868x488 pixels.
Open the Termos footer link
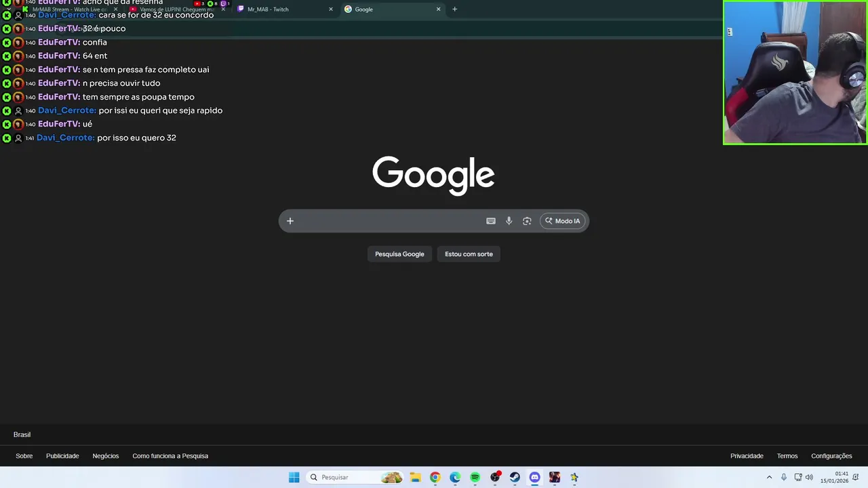click(x=787, y=456)
